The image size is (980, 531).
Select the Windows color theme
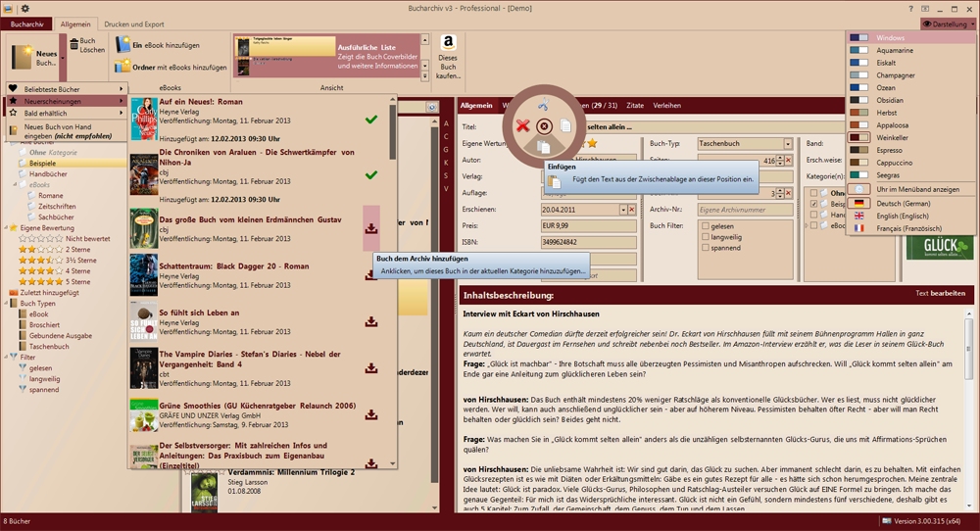coord(911,37)
